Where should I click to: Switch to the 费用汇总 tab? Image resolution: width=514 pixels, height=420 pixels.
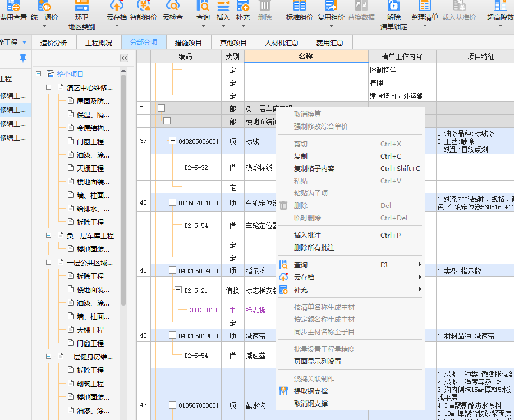pos(330,43)
